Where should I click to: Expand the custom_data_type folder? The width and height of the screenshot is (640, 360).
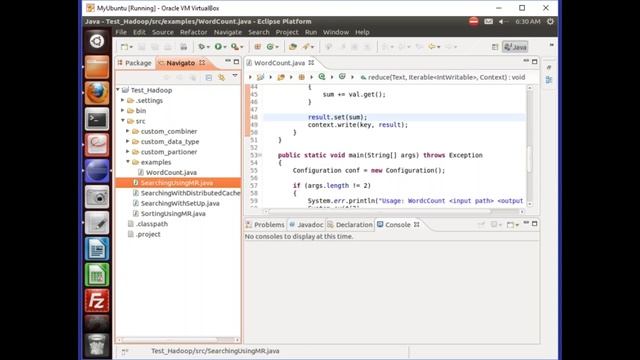click(x=128, y=141)
